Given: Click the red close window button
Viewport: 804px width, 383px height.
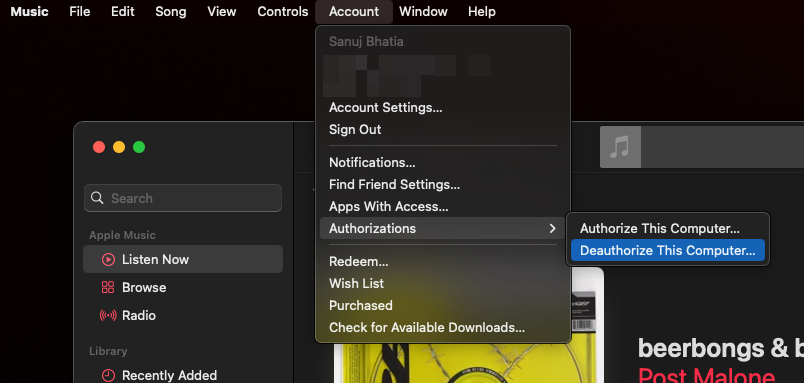Looking at the screenshot, I should click(99, 147).
